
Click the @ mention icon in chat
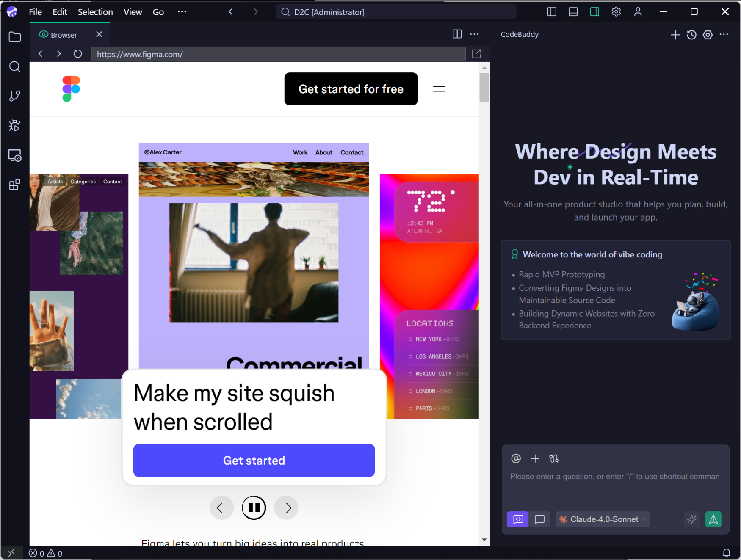[x=516, y=458]
